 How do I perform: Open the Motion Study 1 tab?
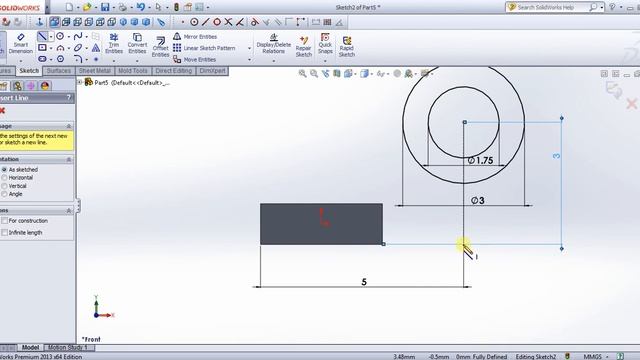[x=68, y=347]
